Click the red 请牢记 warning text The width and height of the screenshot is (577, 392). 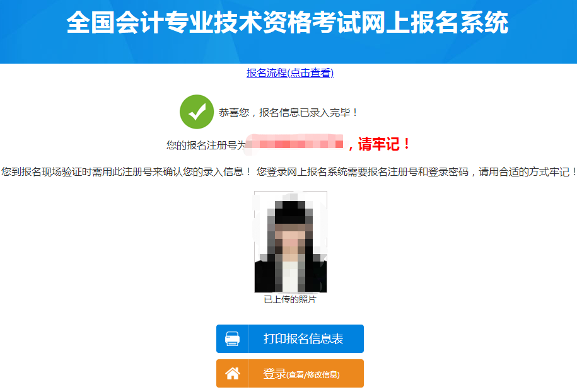(378, 144)
